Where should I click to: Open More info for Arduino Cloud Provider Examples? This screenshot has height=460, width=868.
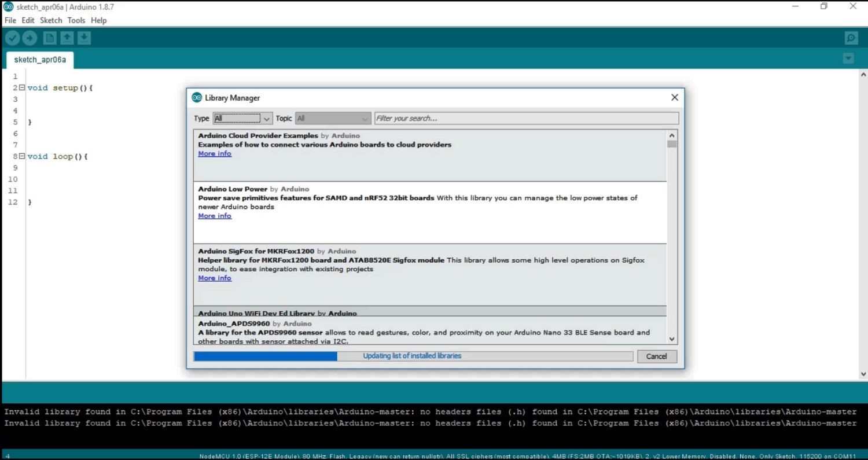point(215,153)
